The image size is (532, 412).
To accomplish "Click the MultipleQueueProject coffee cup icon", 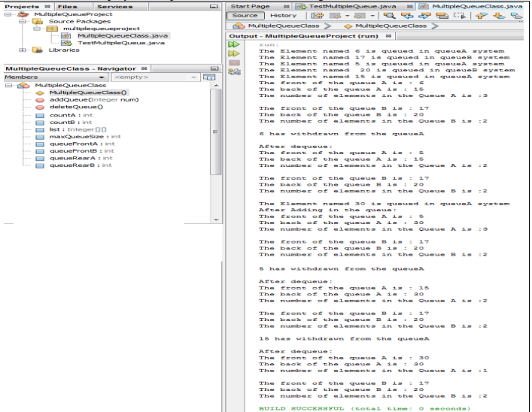I will [x=23, y=14].
